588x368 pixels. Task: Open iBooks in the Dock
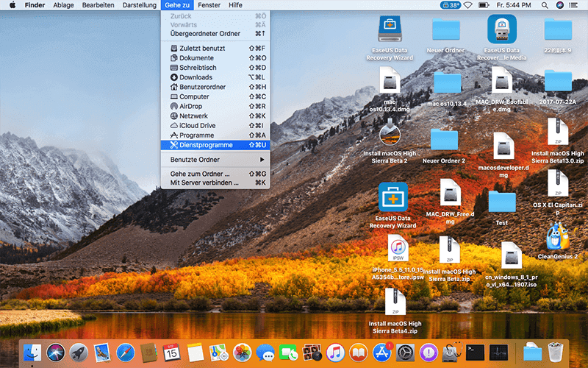point(359,353)
